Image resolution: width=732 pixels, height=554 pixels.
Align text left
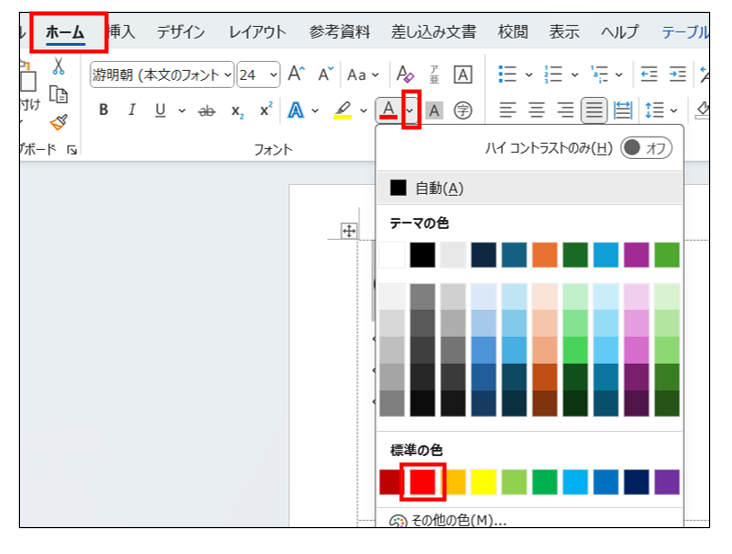point(507,111)
